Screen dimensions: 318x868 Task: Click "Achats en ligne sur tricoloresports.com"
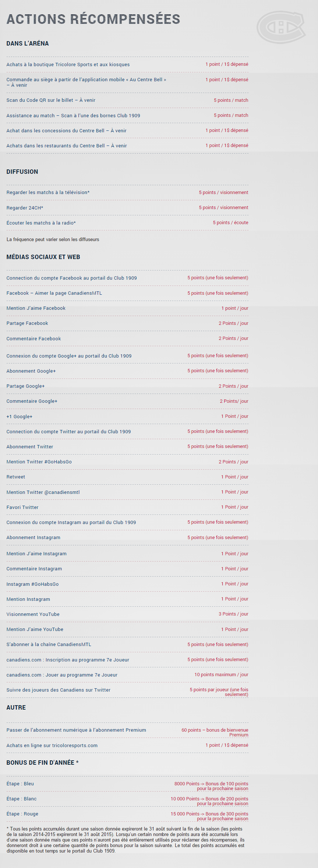52,746
